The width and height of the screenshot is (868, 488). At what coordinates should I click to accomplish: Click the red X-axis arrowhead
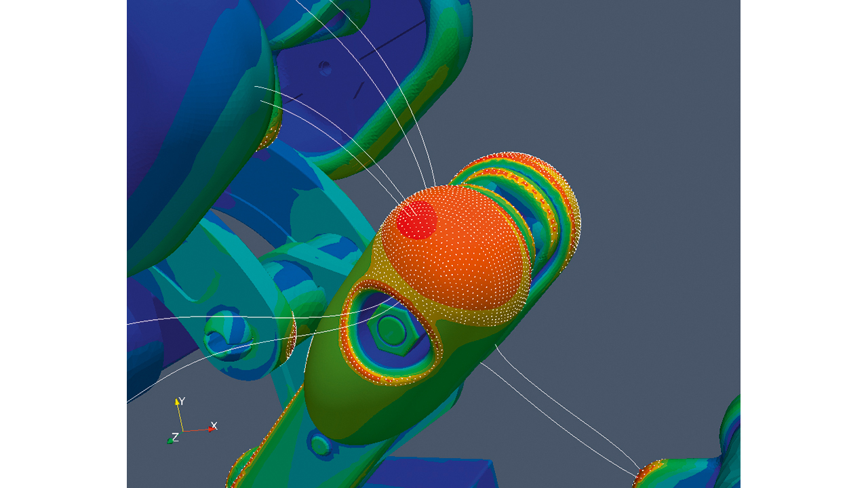212,430
